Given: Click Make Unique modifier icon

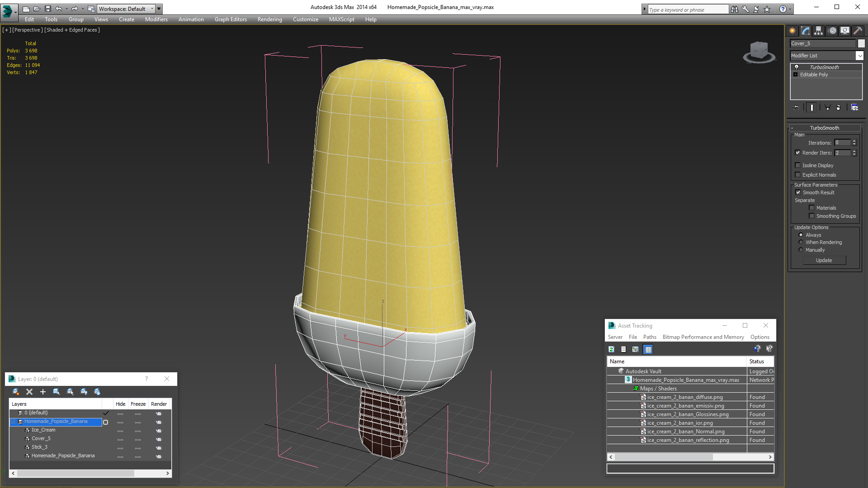Looking at the screenshot, I should click(827, 108).
